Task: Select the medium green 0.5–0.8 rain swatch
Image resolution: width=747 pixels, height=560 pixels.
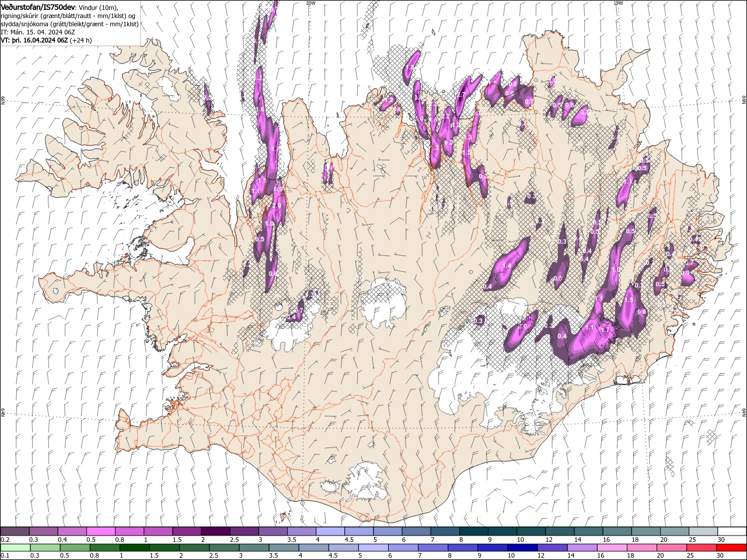Action: (x=75, y=548)
